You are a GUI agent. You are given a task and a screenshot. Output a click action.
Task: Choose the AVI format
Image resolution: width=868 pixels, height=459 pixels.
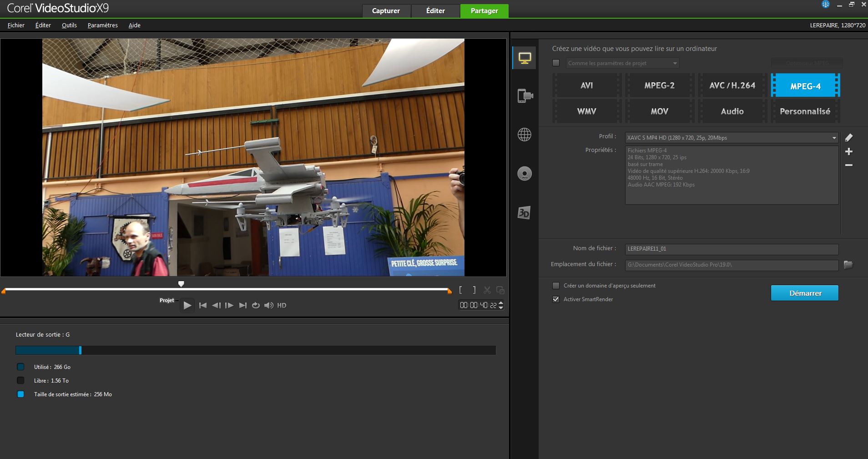tap(587, 86)
